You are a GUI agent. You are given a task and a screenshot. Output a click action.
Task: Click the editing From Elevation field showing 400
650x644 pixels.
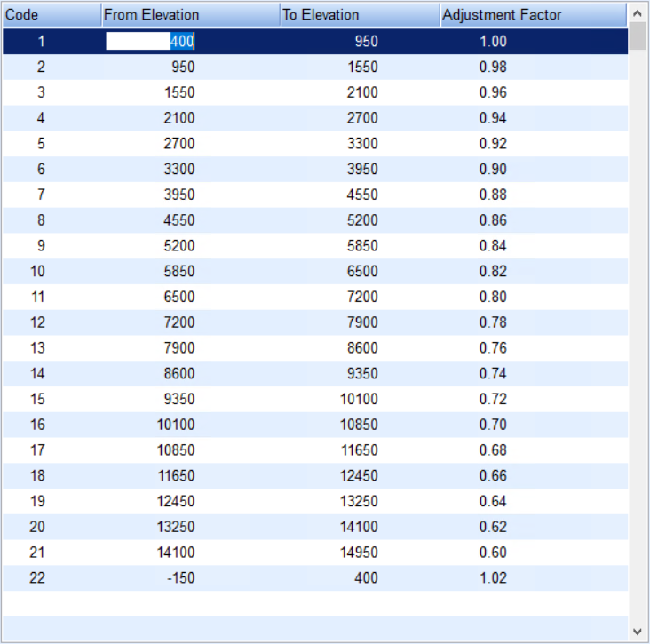[150, 41]
